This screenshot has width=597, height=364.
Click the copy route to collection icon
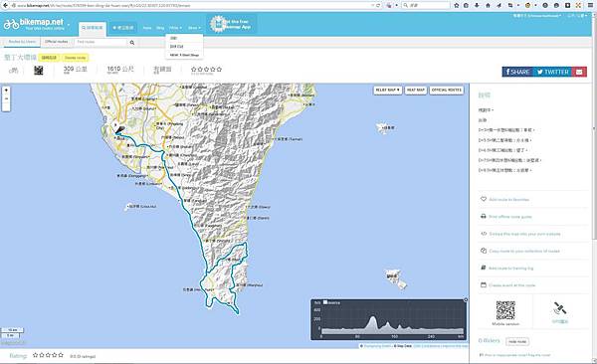pos(484,251)
